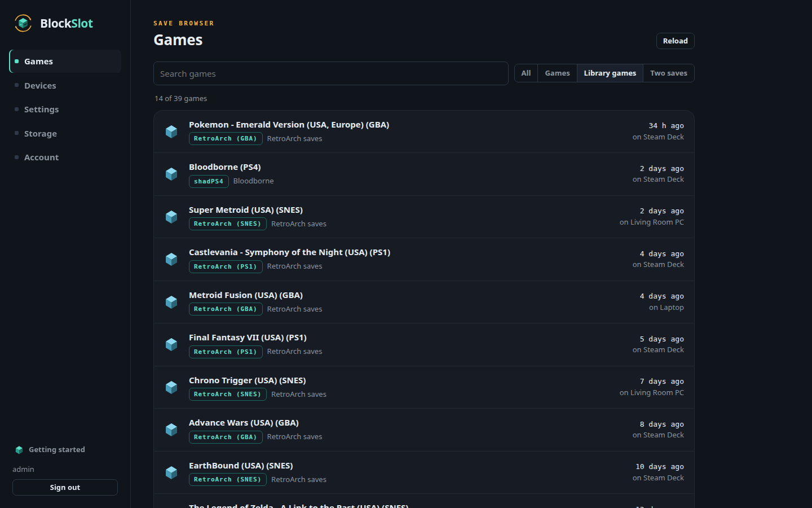
Task: Open Advance Wars (USA) (GBA) entry
Action: pos(424,430)
